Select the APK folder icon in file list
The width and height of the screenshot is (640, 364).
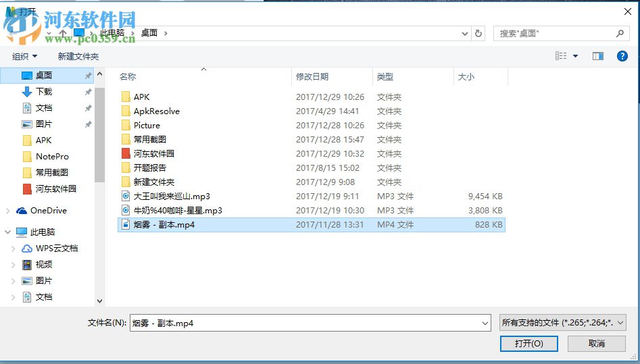(126, 97)
